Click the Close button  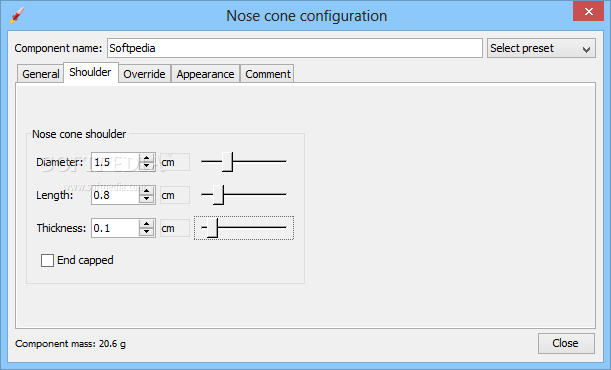566,343
